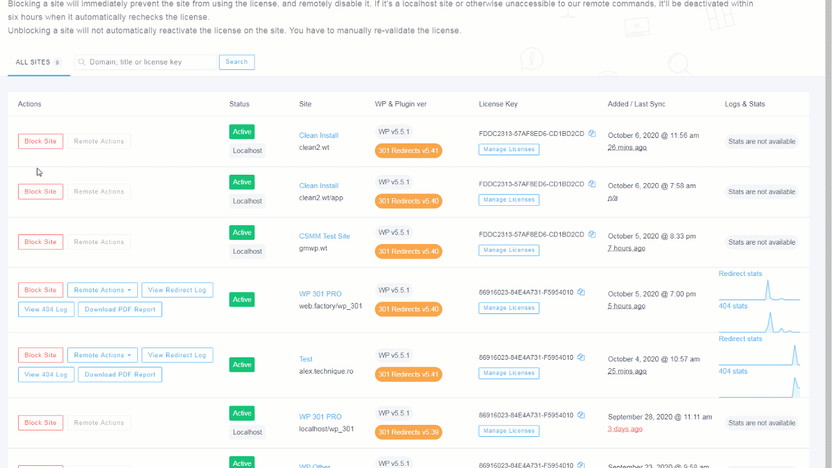
Task: Click 'October 5, 2020 @ 7:00 pm' date
Action: coord(652,294)
